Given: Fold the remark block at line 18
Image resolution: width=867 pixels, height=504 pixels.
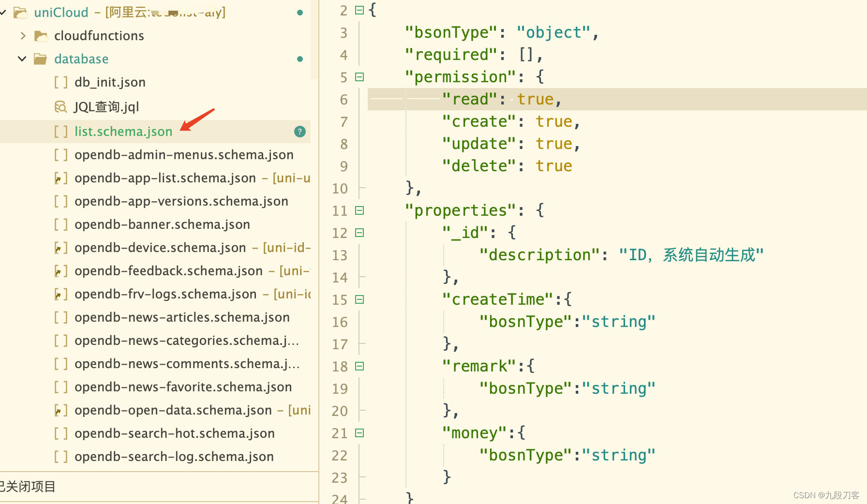Looking at the screenshot, I should (x=359, y=366).
